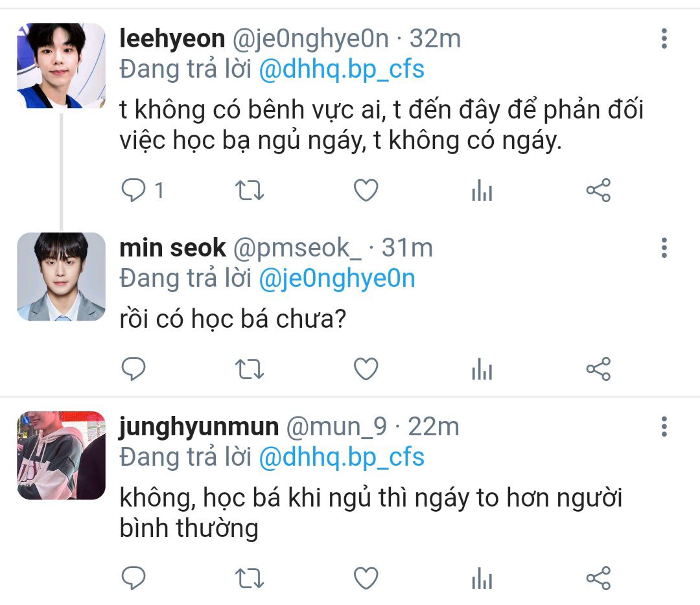Open more options menu on min seok's tweet

(664, 247)
